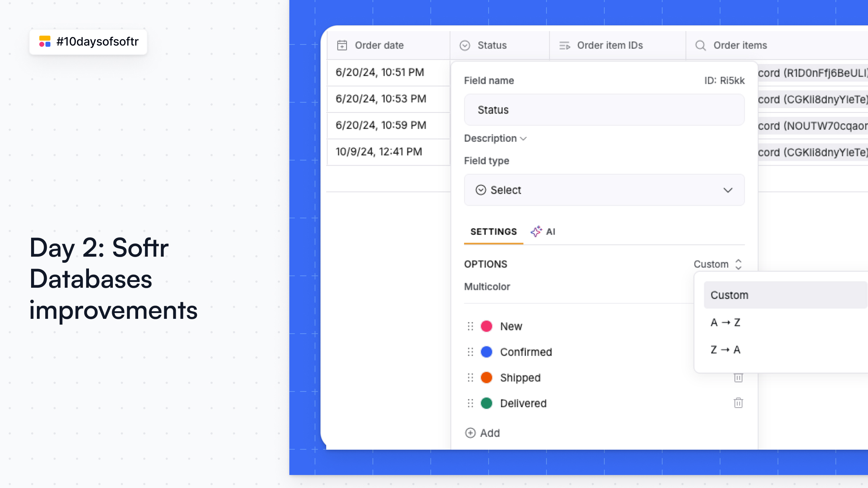Viewport: 868px width, 488px height.
Task: Click the drag handle beside Shipped
Action: pos(470,378)
